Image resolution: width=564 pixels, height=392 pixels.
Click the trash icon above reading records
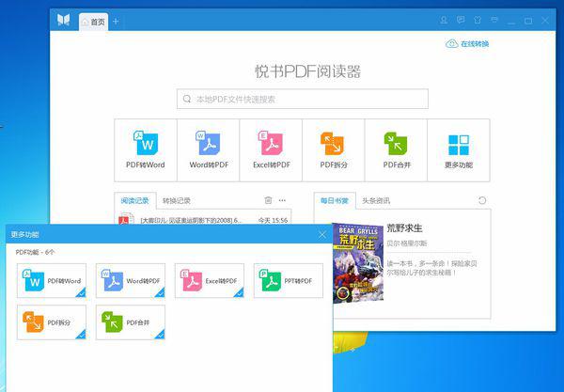pyautogui.click(x=268, y=200)
